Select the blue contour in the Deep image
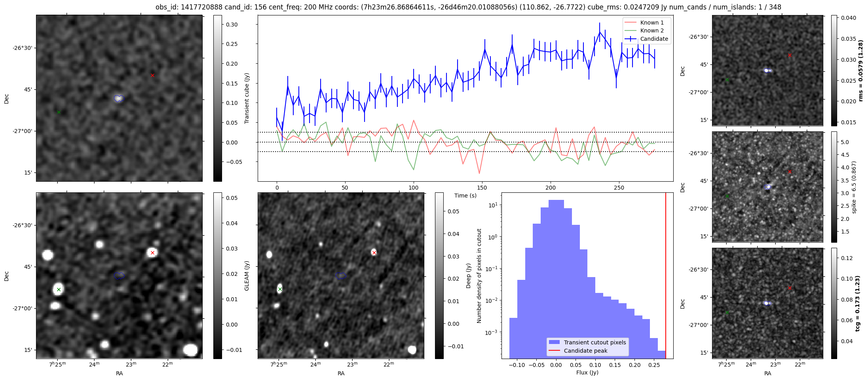 point(340,275)
